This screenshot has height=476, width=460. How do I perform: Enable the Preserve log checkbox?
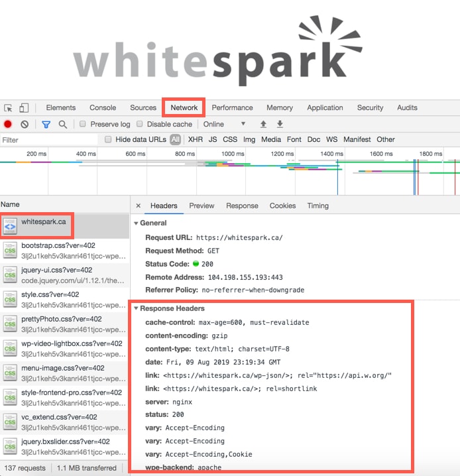pyautogui.click(x=83, y=124)
